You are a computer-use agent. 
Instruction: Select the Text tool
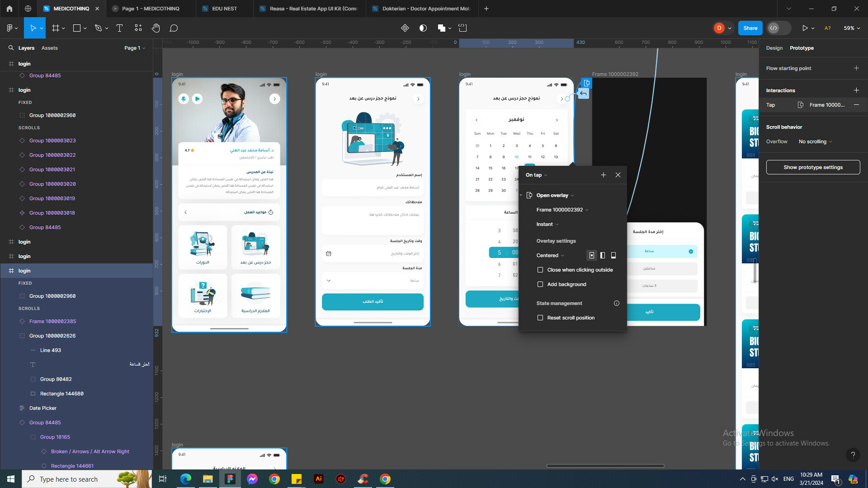119,28
